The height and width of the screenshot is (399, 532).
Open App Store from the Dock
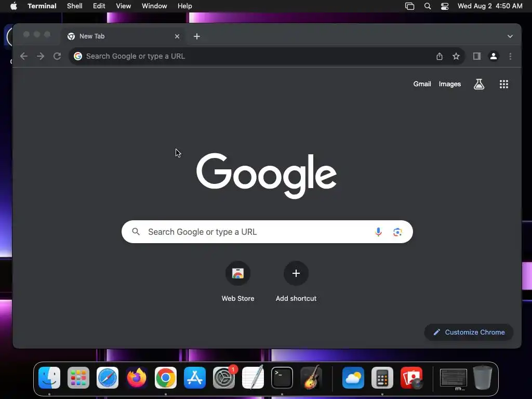point(195,378)
